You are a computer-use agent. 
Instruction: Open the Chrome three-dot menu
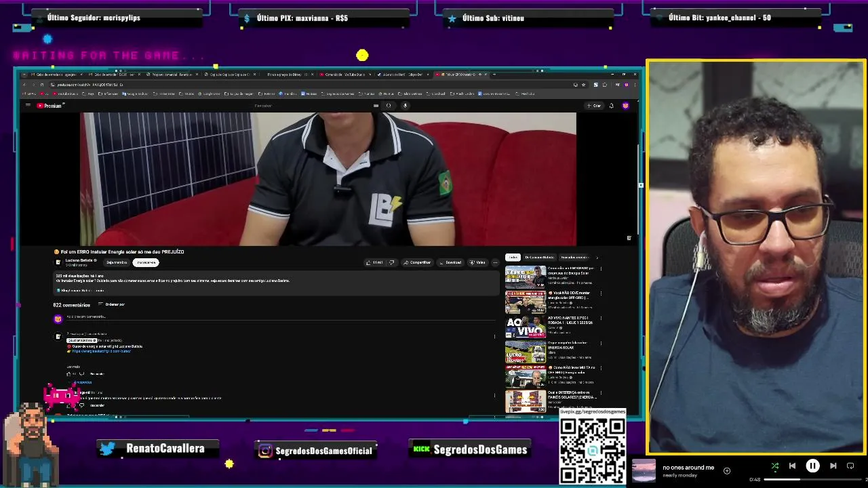tap(635, 85)
